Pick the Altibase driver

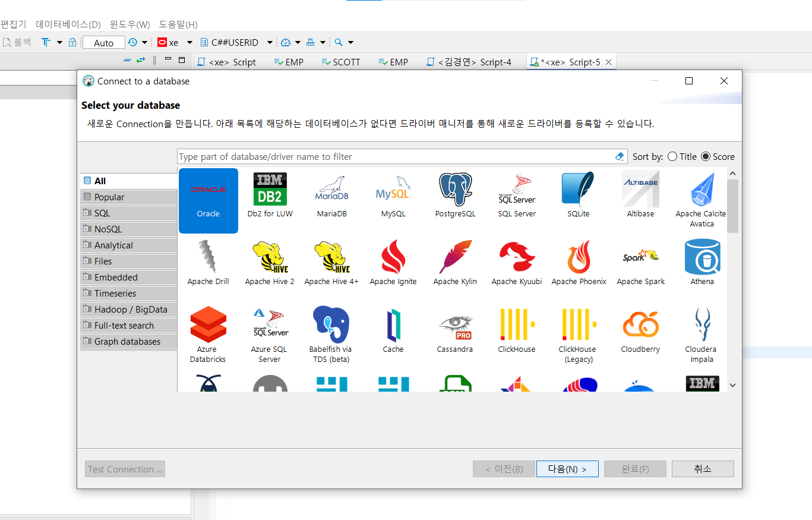point(640,196)
